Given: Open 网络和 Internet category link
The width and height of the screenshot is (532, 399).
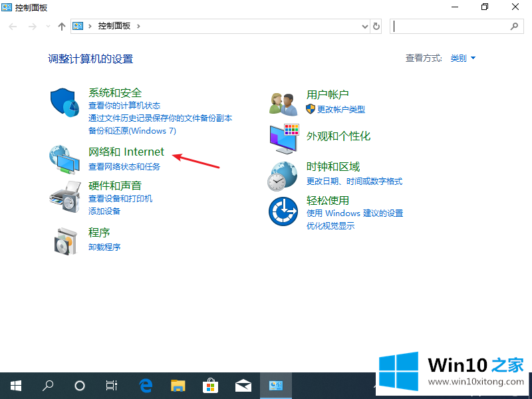Looking at the screenshot, I should click(126, 152).
